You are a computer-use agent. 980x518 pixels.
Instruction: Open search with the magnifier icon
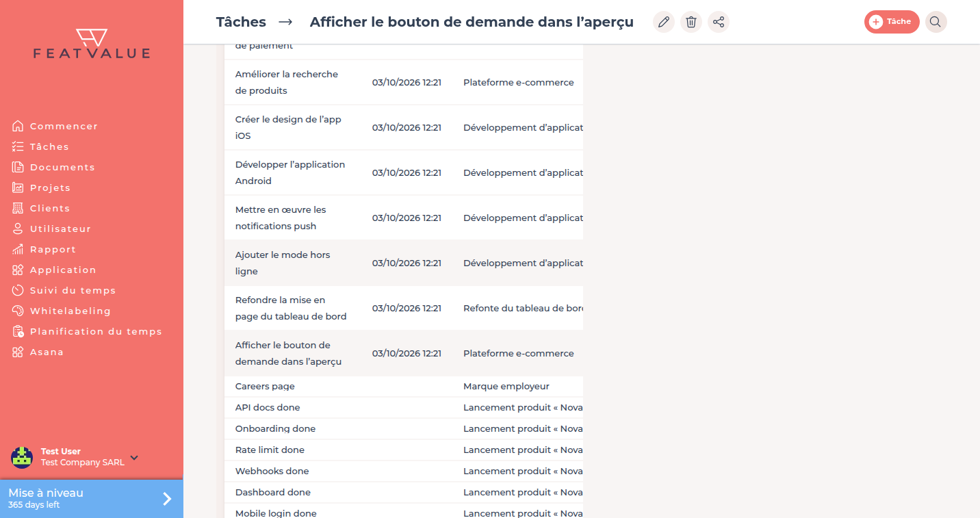936,22
